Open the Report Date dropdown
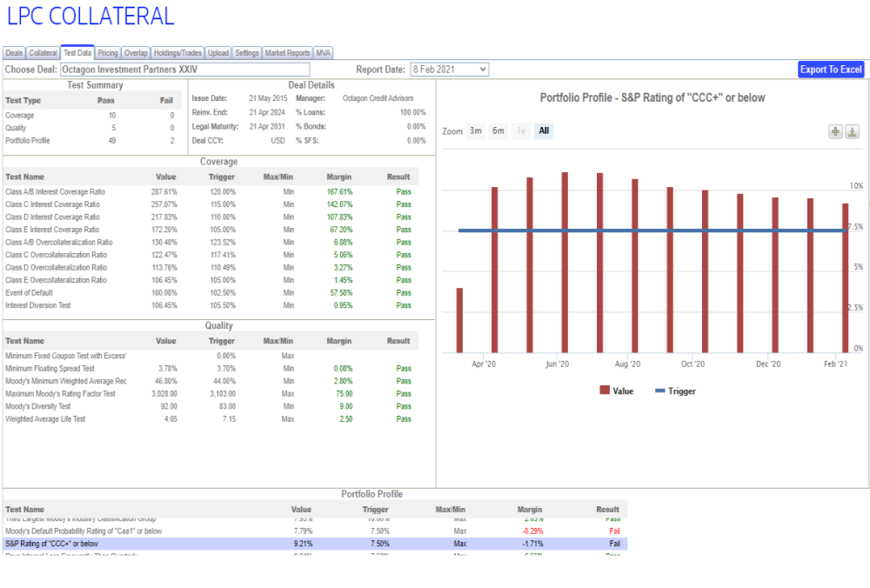The image size is (870, 588). (x=449, y=70)
